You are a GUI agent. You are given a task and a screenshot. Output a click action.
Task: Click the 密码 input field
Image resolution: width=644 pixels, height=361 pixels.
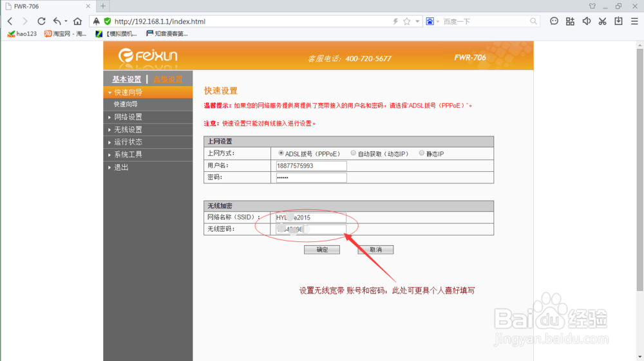tap(311, 177)
